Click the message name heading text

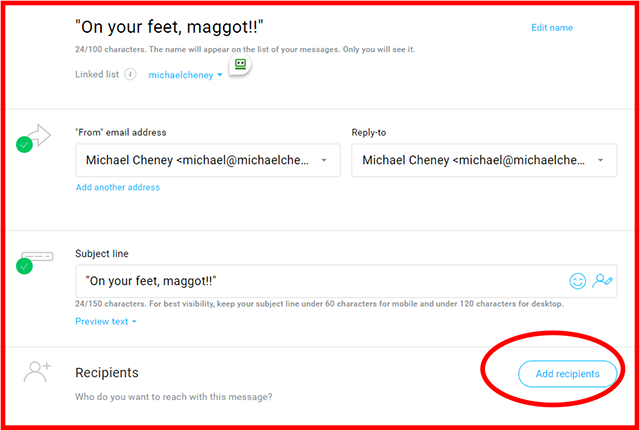169,27
